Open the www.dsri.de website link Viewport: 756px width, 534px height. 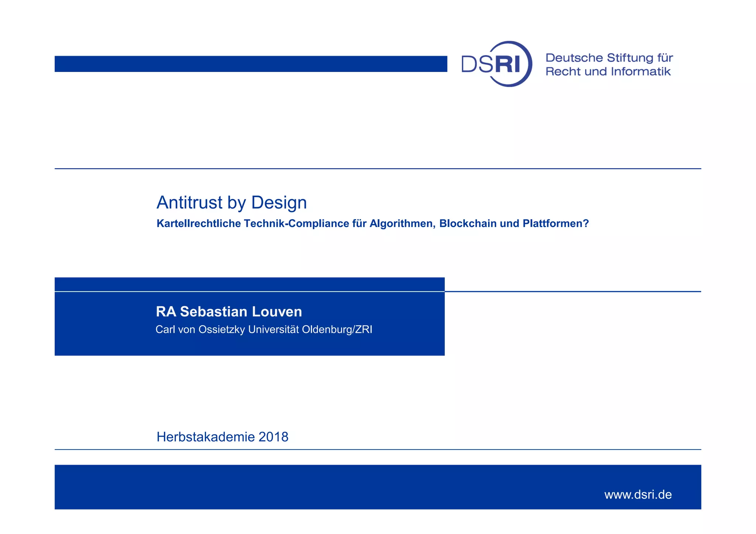(638, 495)
